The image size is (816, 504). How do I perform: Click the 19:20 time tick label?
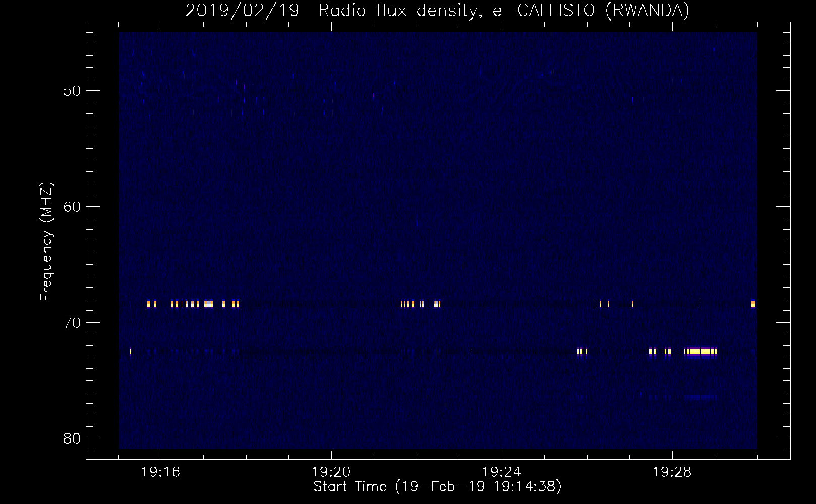pyautogui.click(x=331, y=472)
